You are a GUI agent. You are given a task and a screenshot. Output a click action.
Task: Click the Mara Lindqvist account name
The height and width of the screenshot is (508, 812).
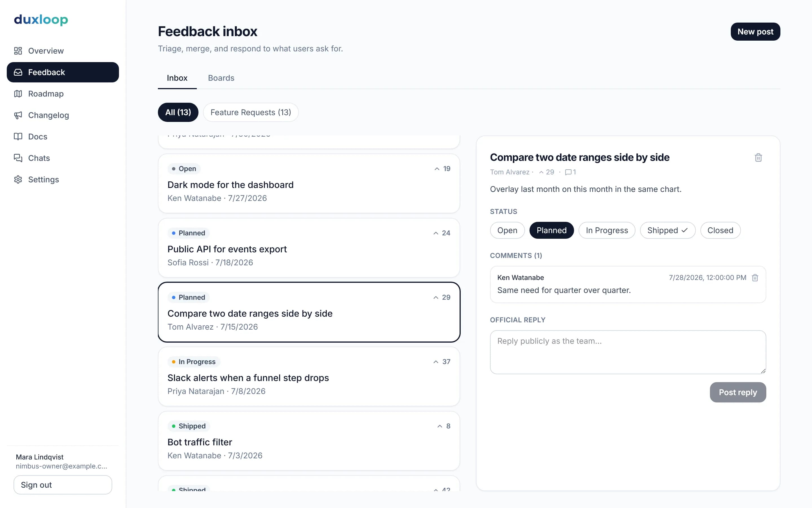click(x=39, y=457)
